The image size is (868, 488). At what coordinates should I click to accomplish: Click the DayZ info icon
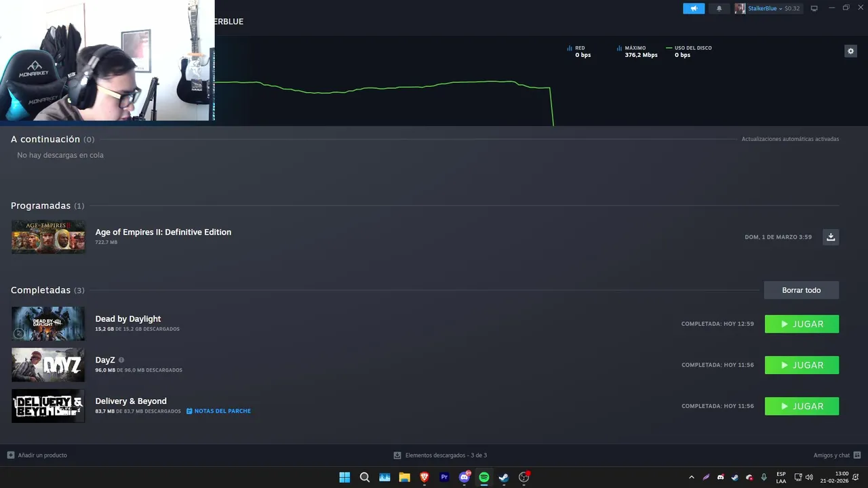(121, 360)
